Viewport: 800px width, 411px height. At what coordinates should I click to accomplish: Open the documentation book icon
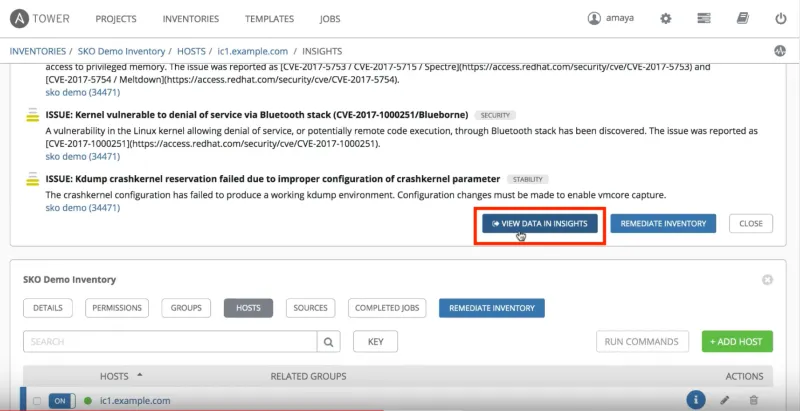[x=742, y=19]
